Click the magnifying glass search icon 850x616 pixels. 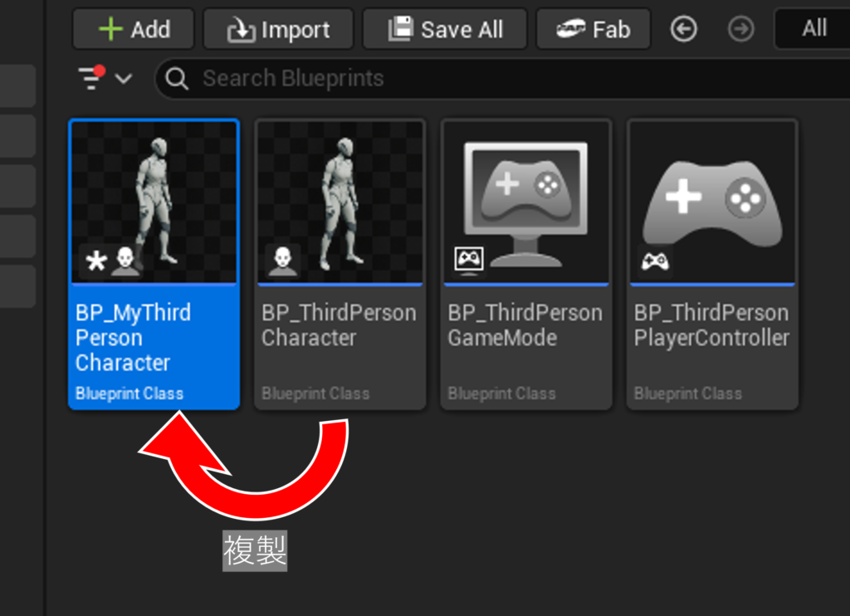[x=177, y=79]
